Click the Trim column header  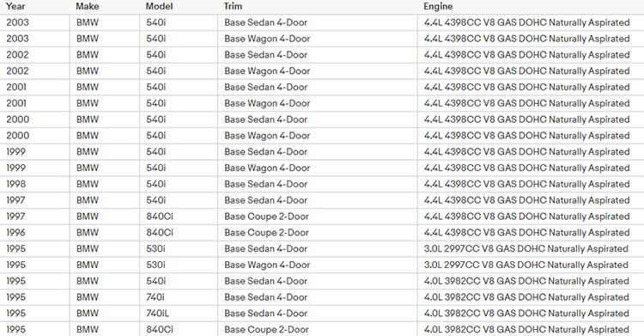click(233, 7)
